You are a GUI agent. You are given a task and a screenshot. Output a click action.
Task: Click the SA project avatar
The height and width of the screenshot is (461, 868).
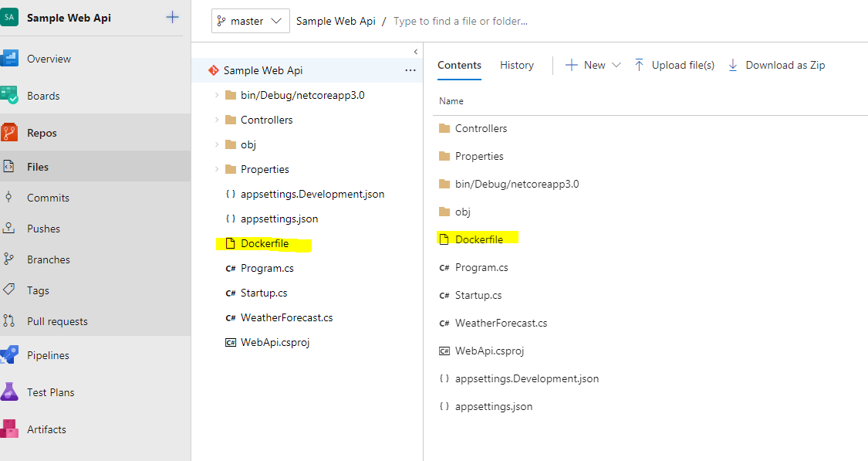pos(9,17)
